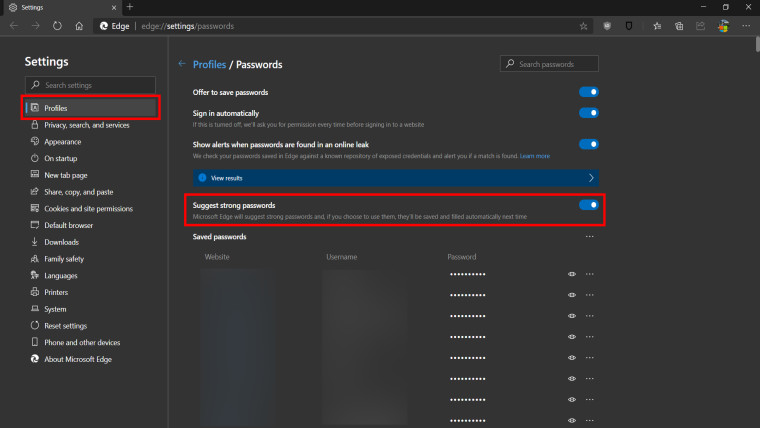760x428 pixels.
Task: Open more actions for the sixth saved password
Action: pos(589,379)
